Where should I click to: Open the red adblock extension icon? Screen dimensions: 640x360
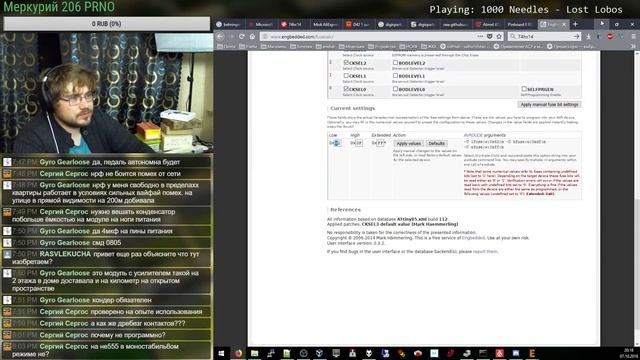(610, 36)
